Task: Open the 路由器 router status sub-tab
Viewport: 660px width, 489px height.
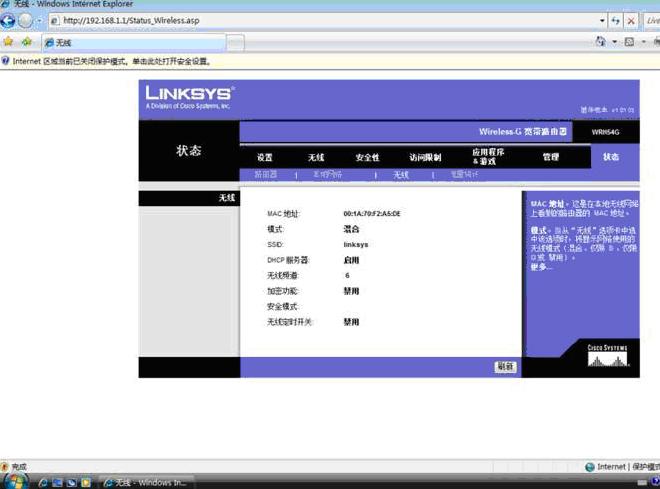Action: point(266,175)
